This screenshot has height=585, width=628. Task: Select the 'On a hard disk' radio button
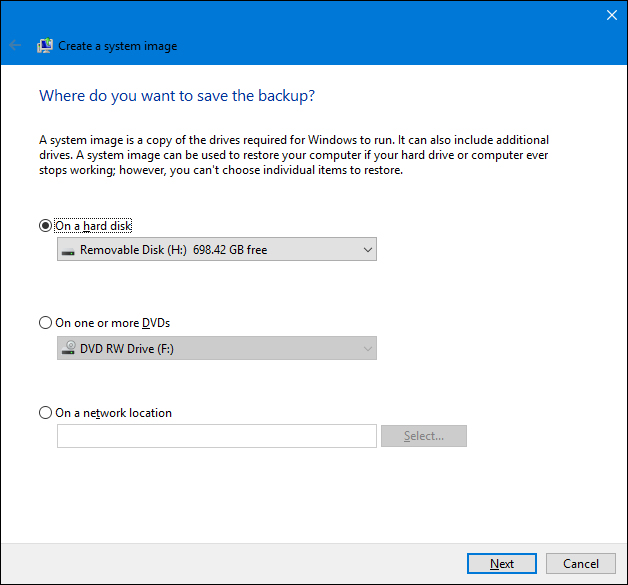[x=45, y=226]
